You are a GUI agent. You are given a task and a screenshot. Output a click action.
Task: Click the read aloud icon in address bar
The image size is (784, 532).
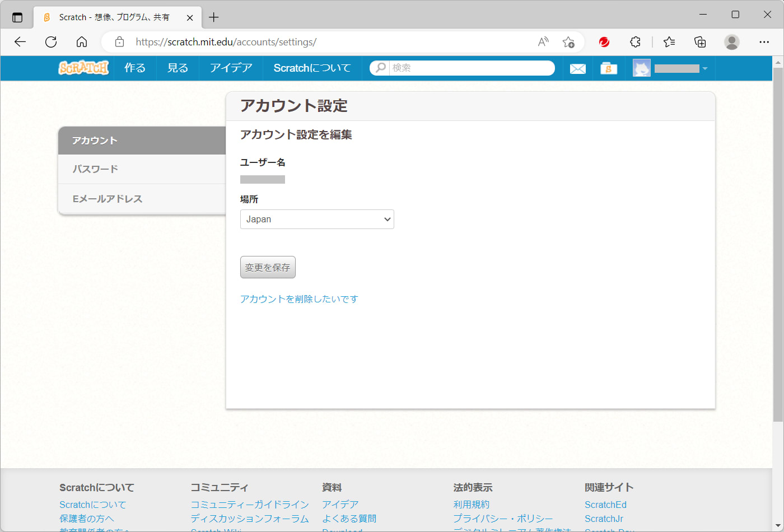[x=543, y=42]
